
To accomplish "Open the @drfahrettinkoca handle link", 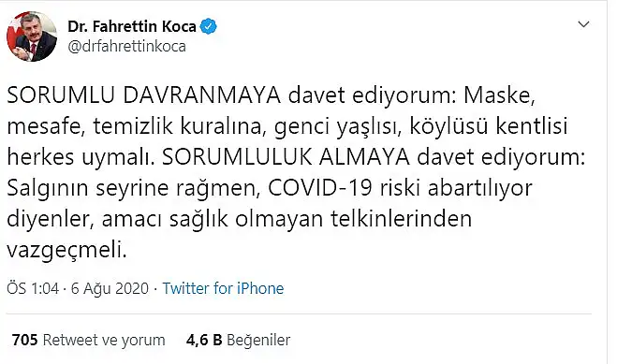I will point(126,47).
